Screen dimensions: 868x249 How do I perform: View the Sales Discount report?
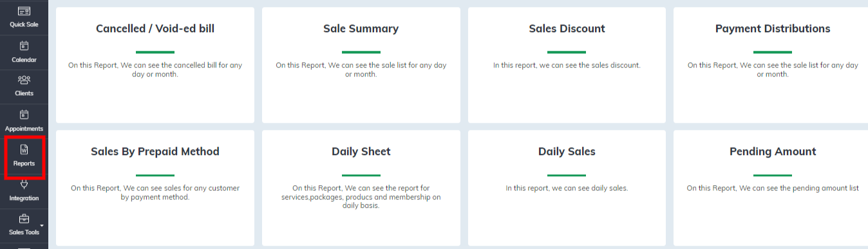click(x=567, y=65)
